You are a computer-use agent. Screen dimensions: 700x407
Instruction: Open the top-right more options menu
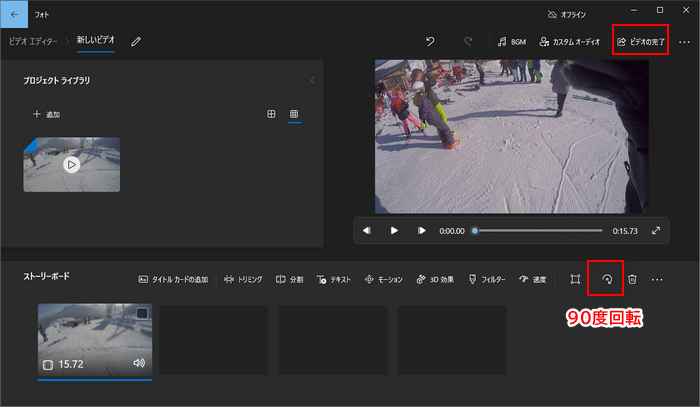pyautogui.click(x=684, y=42)
